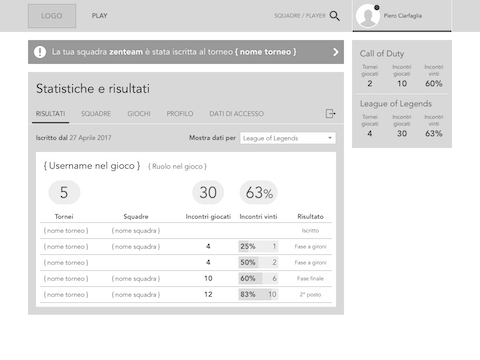Switch to the DATI DI ACCESSO tab

tap(236, 114)
